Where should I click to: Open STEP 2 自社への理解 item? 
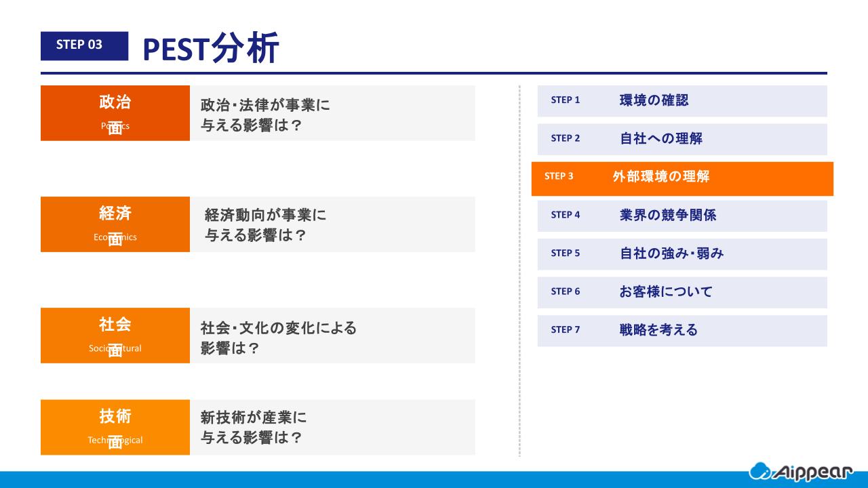tap(682, 139)
